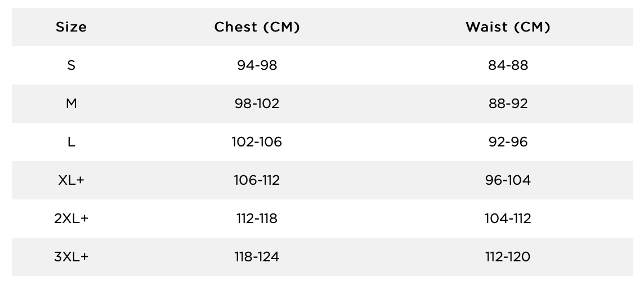The width and height of the screenshot is (644, 285).
Task: Click chest value 118-124
Action: pos(257,257)
